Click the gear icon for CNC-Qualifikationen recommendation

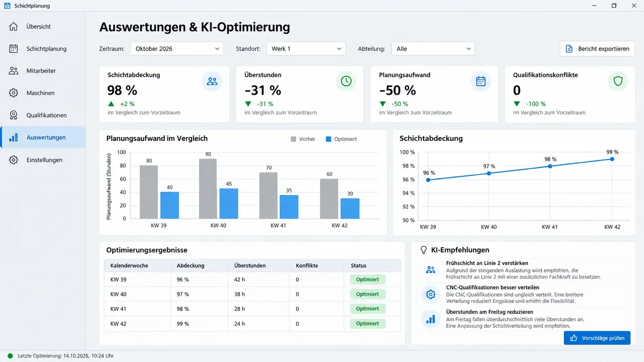pos(431,294)
